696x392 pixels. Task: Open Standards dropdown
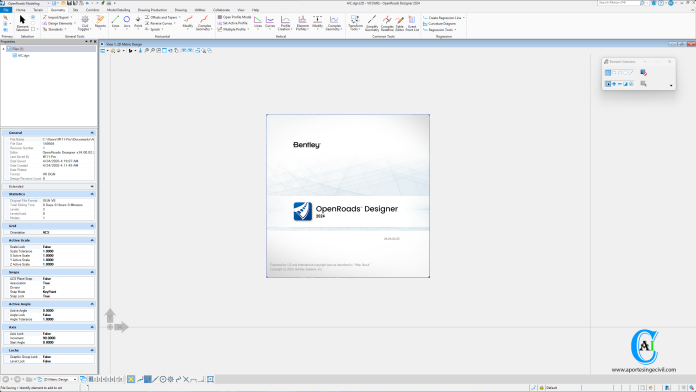(55, 29)
